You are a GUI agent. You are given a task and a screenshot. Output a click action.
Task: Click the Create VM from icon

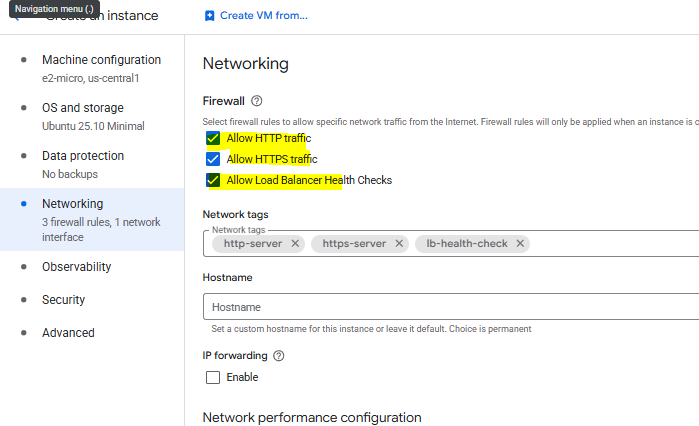click(x=209, y=16)
